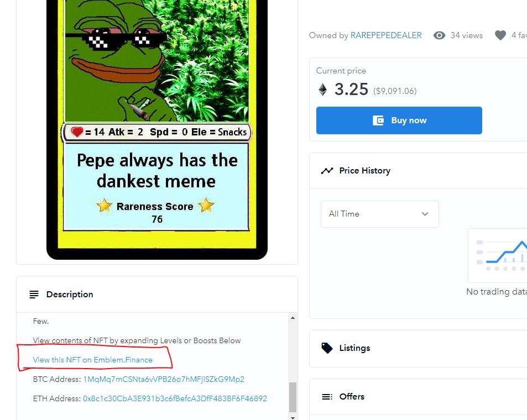This screenshot has width=527, height=420.
Task: Open RAREPEPEDEALER owner profile
Action: point(386,35)
